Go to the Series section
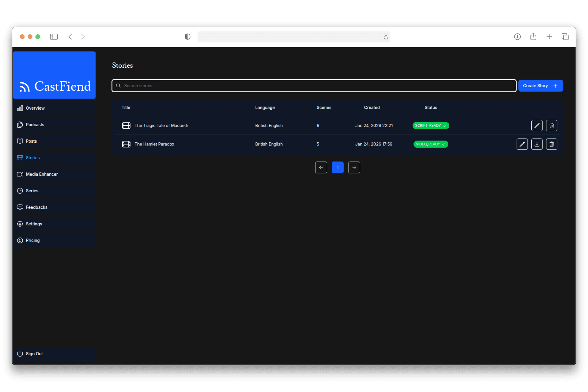The image size is (588, 392). pyautogui.click(x=54, y=191)
